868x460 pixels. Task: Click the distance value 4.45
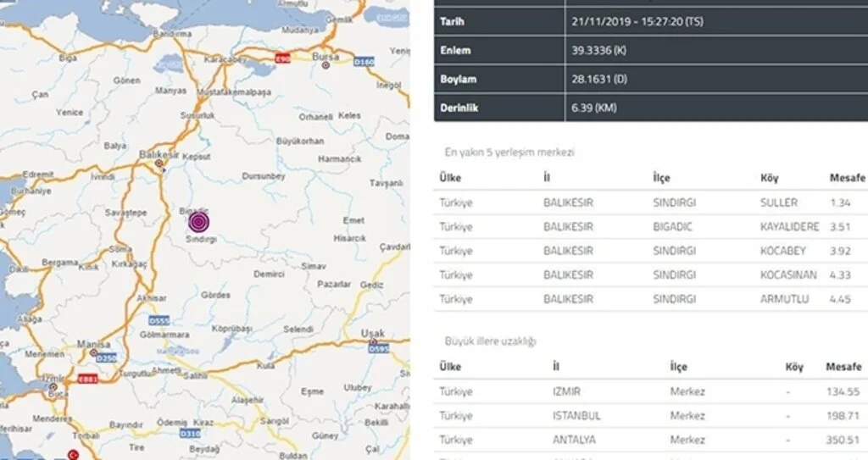coord(840,299)
